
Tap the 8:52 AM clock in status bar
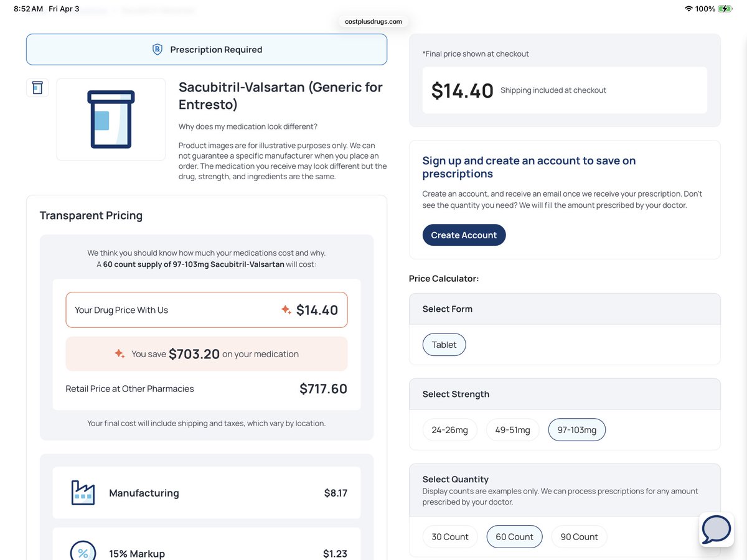click(x=28, y=9)
